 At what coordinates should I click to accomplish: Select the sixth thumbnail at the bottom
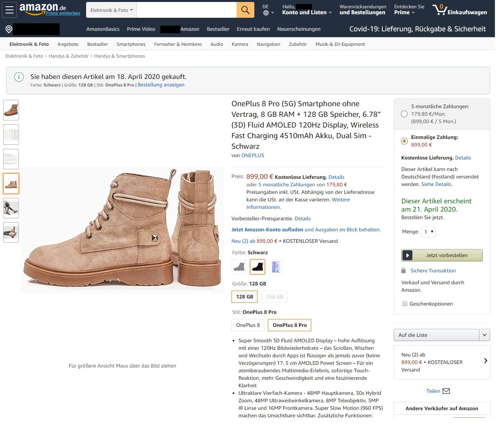(11, 233)
